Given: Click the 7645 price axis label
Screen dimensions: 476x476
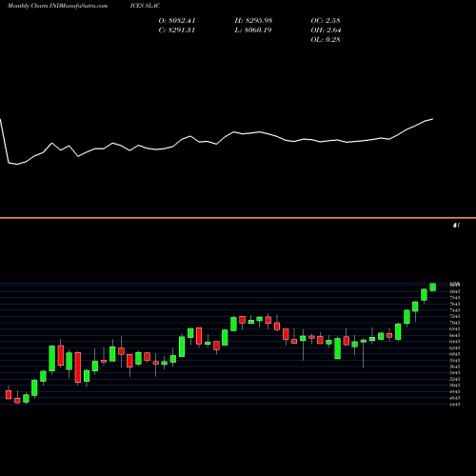Looking at the screenshot, I should coord(455,304).
